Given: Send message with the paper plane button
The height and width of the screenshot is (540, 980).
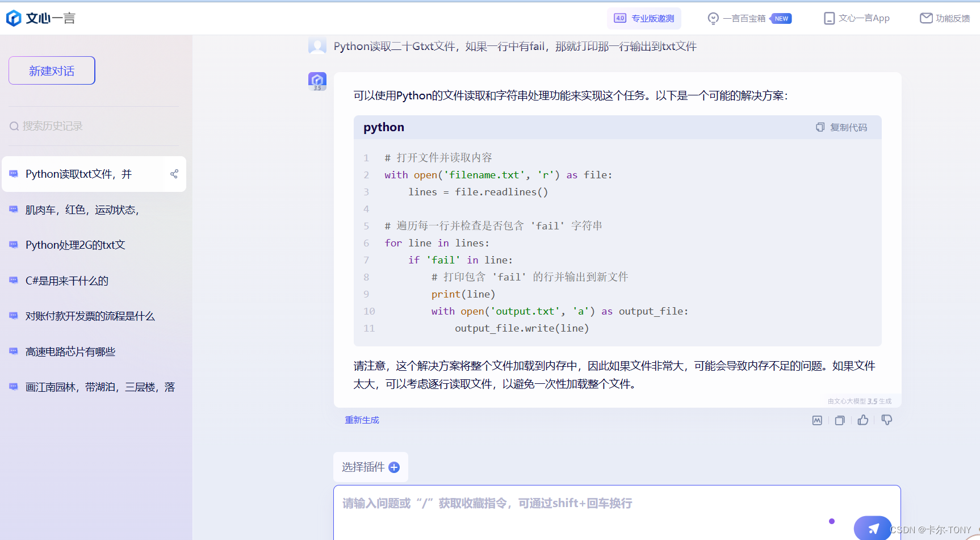Looking at the screenshot, I should point(873,528).
